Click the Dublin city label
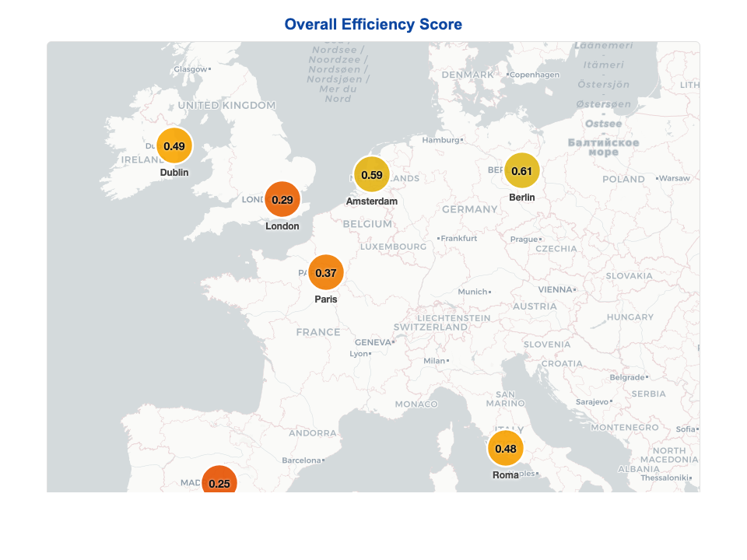The height and width of the screenshot is (560, 747). point(174,173)
